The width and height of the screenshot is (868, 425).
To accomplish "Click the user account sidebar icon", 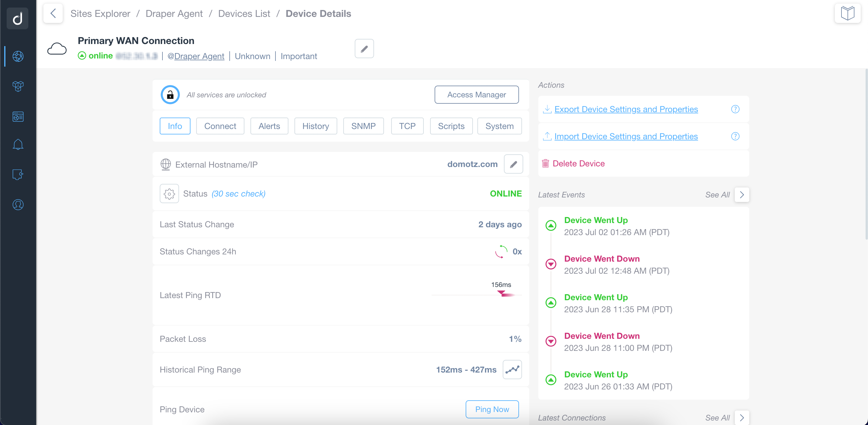I will [18, 205].
